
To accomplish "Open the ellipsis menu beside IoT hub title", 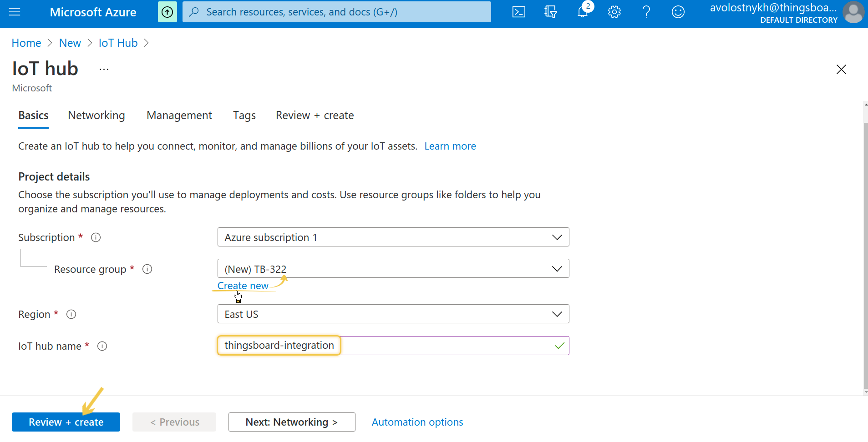I will pos(104,70).
